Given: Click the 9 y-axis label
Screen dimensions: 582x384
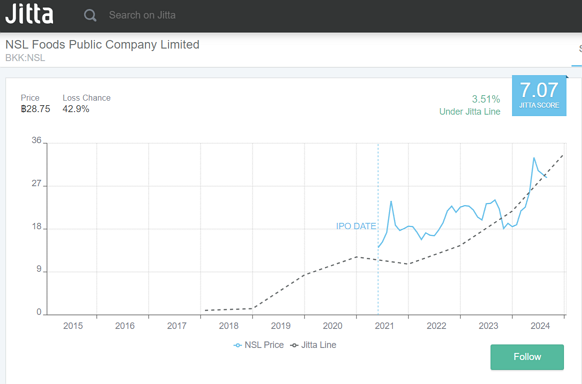Looking at the screenshot, I should pos(39,269).
